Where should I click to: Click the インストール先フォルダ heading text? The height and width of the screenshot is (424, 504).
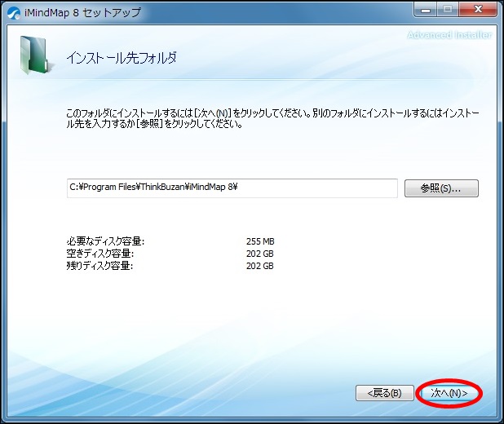click(122, 58)
